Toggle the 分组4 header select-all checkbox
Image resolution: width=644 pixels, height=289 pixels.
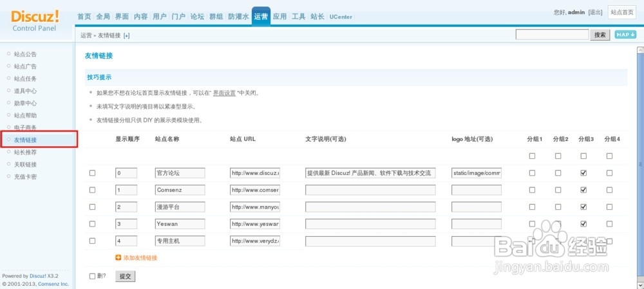609,156
